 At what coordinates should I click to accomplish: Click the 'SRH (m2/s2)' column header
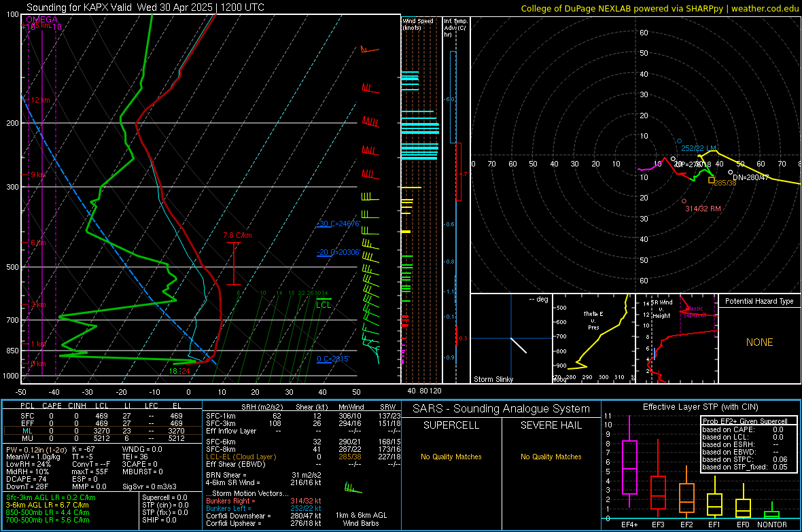tap(262, 407)
